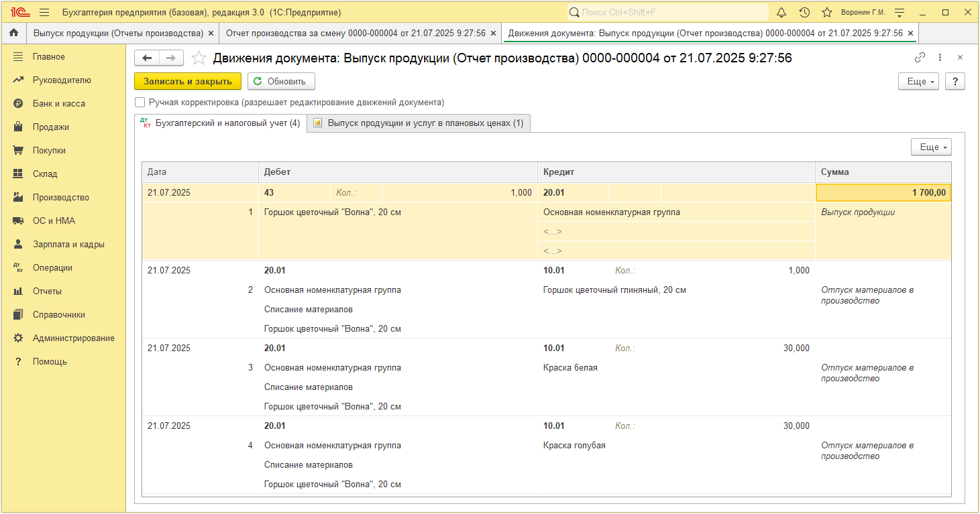Open the hamburger main menu icon
This screenshot has height=514, width=980.
tap(44, 13)
